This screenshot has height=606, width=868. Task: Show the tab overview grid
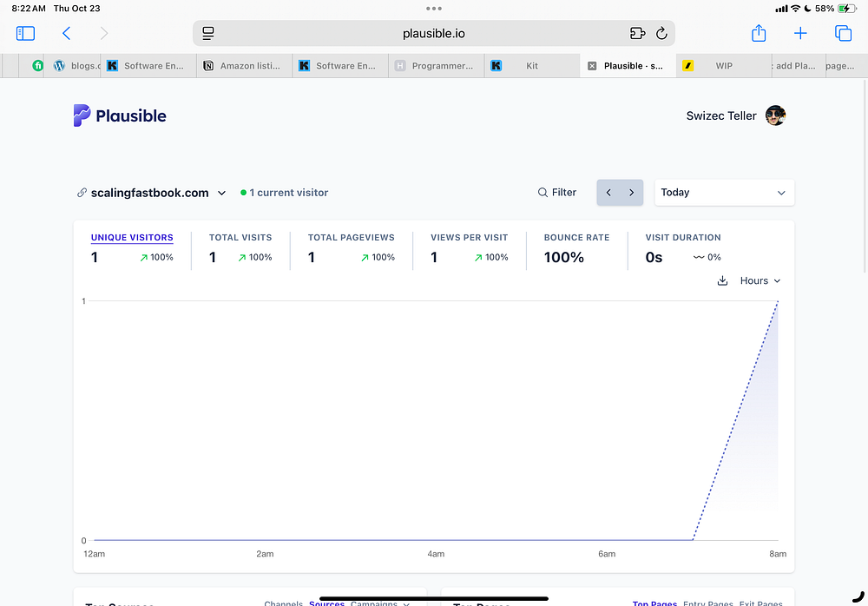click(843, 33)
